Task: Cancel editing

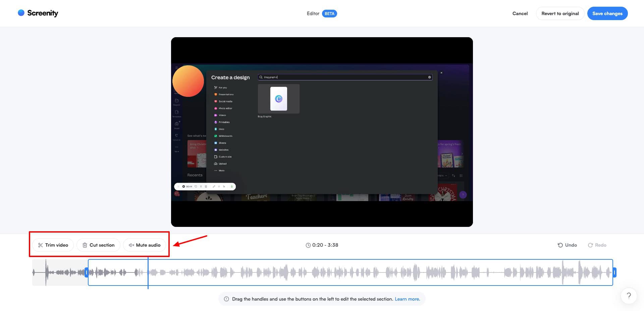Action: (520, 13)
